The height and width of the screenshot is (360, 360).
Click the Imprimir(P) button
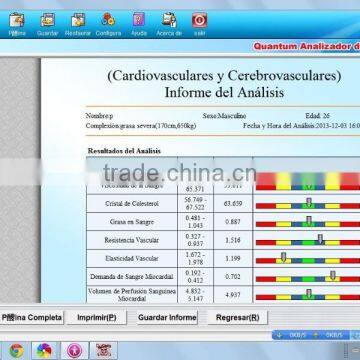(x=97, y=317)
